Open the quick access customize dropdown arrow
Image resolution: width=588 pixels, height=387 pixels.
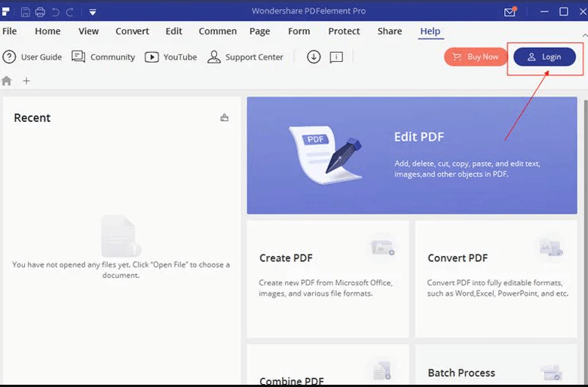(93, 12)
